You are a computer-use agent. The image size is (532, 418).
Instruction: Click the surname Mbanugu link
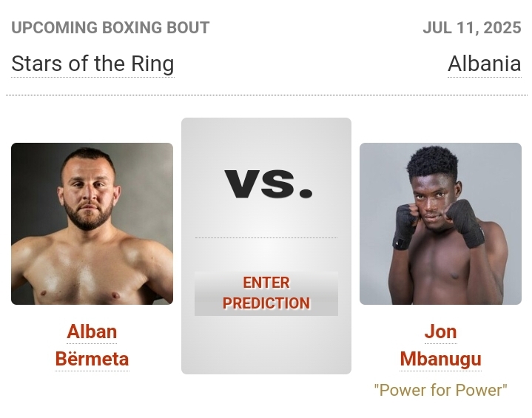coord(440,360)
